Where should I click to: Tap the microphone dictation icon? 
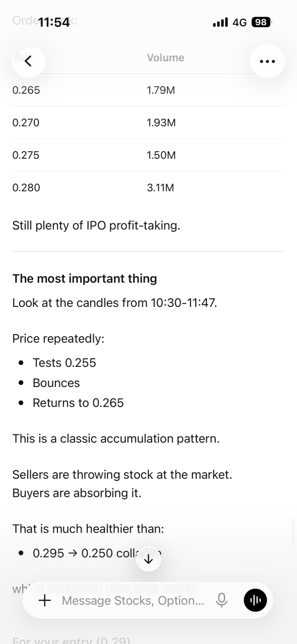click(221, 600)
